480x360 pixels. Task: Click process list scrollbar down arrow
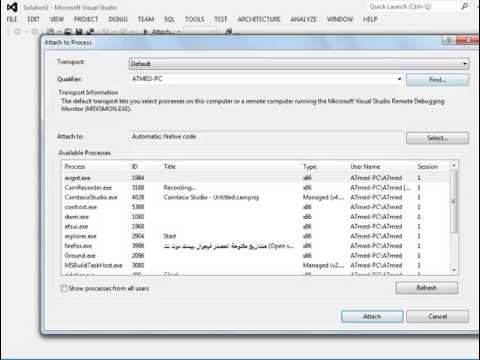point(454,270)
